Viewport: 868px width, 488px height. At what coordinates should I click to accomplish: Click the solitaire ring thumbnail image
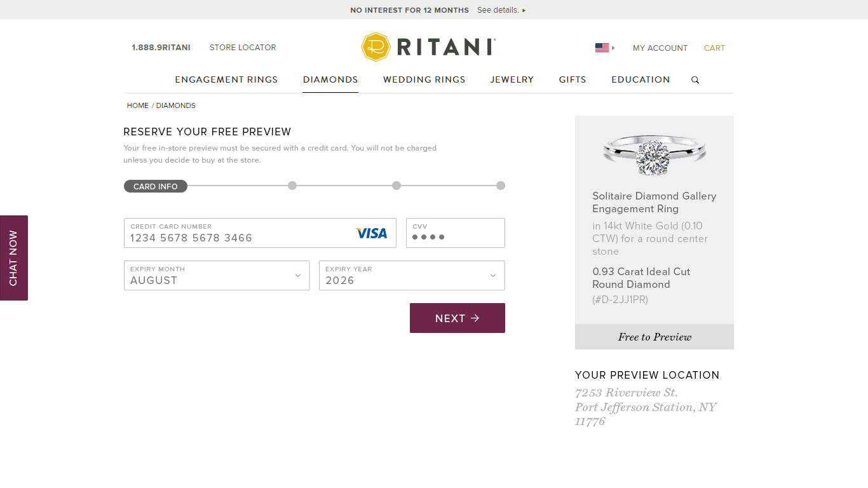654,154
